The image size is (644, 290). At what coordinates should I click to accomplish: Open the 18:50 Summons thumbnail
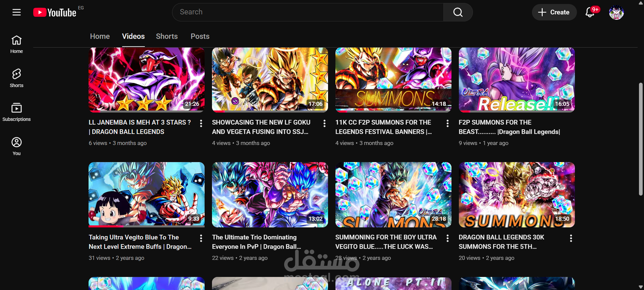(517, 195)
